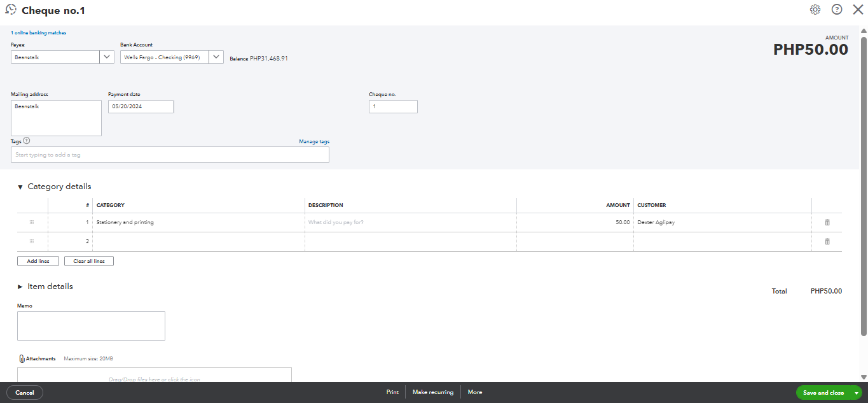Image resolution: width=868 pixels, height=403 pixels.
Task: Delete the empty second category line
Action: click(x=827, y=242)
